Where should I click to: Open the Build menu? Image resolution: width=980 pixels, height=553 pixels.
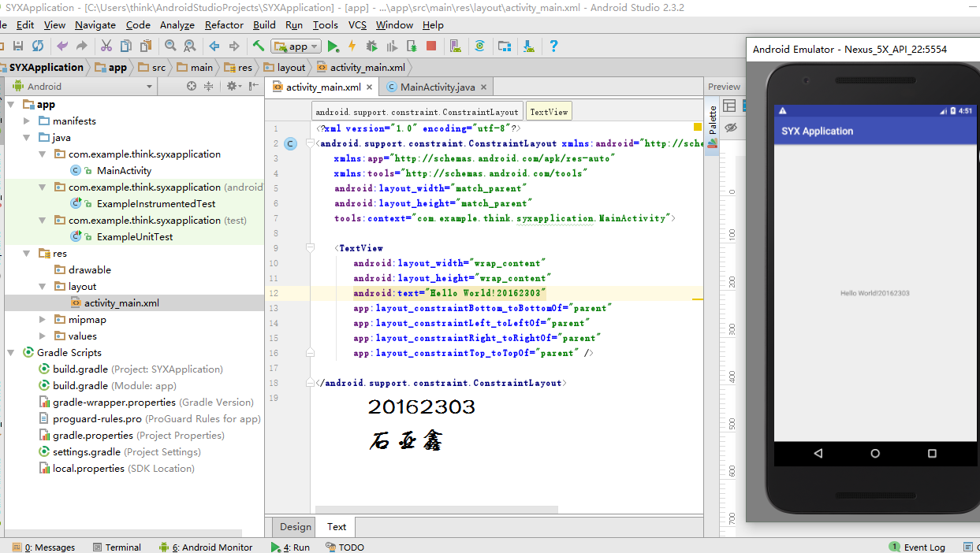click(x=264, y=24)
